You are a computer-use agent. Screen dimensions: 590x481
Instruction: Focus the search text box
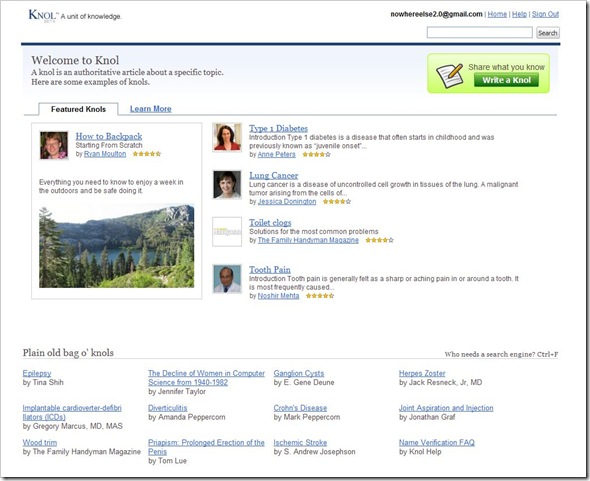point(479,32)
